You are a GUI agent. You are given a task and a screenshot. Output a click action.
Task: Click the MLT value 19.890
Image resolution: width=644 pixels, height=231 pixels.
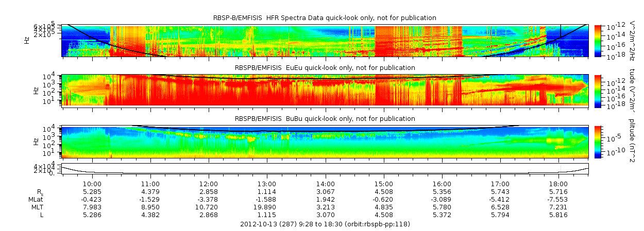[267, 207]
